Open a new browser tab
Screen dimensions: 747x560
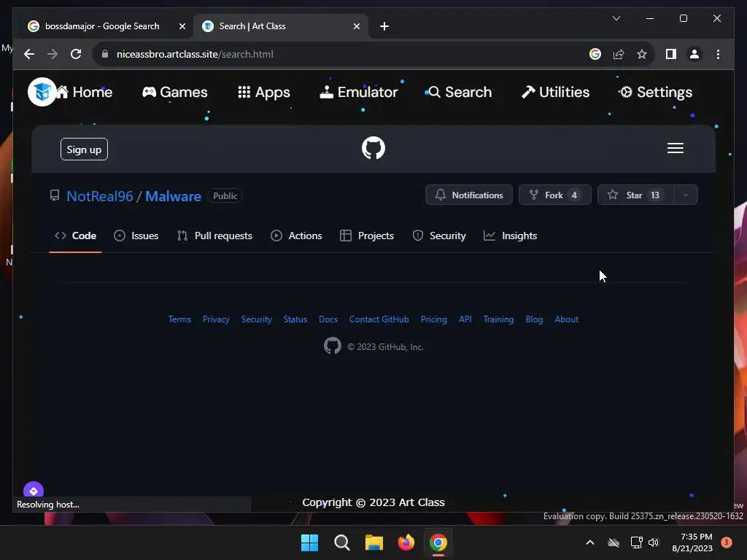coord(384,26)
